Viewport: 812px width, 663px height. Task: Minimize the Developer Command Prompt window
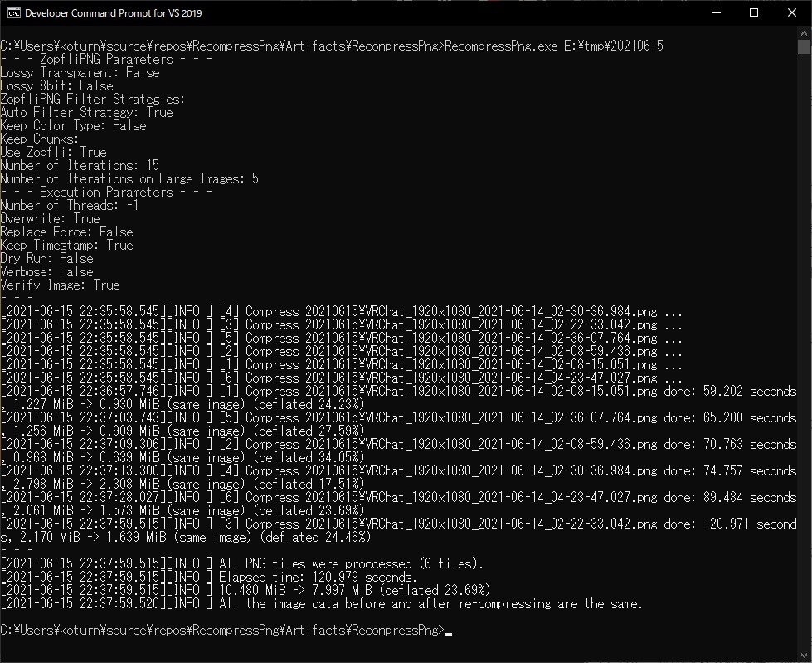716,13
